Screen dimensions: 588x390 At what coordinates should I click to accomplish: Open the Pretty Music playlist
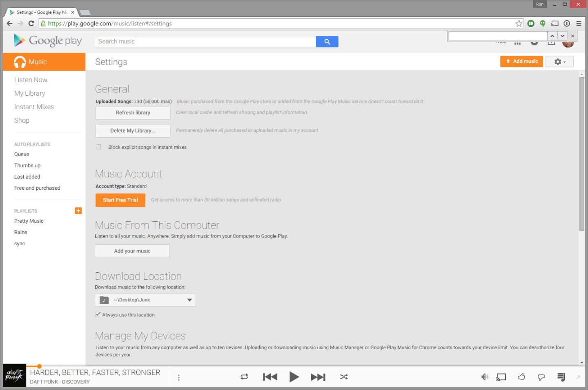point(29,221)
